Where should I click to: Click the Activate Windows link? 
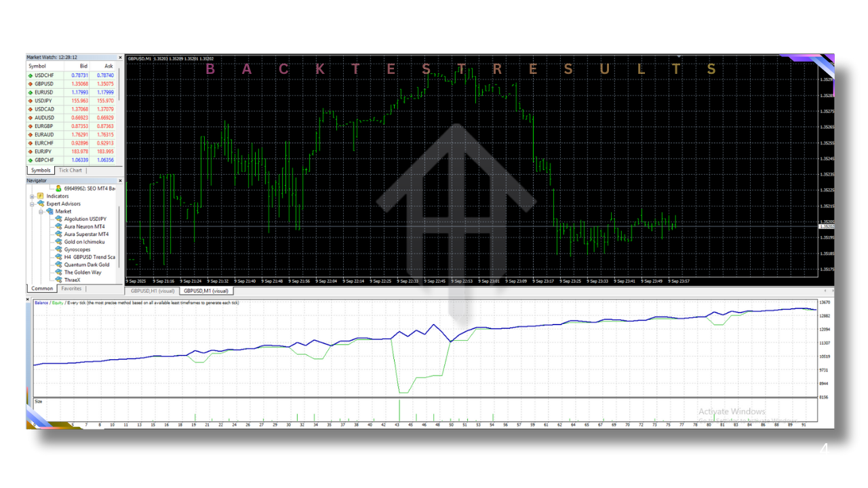[730, 411]
